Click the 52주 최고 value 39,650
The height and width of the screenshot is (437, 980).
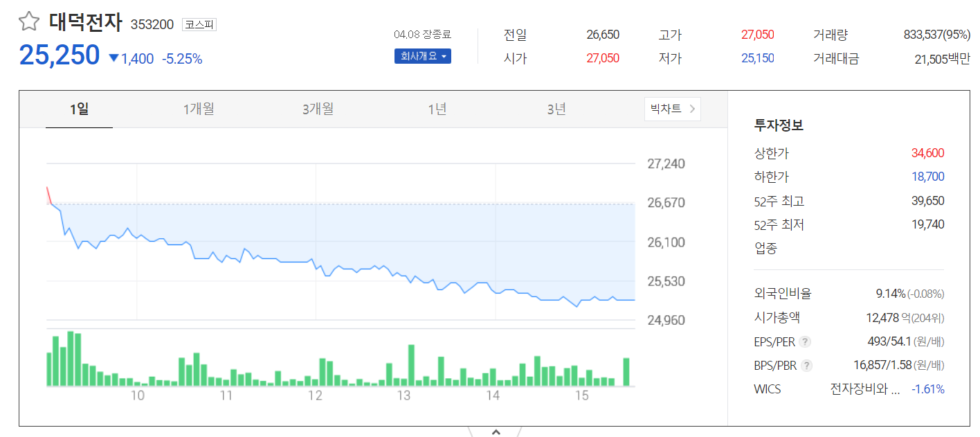pyautogui.click(x=928, y=201)
